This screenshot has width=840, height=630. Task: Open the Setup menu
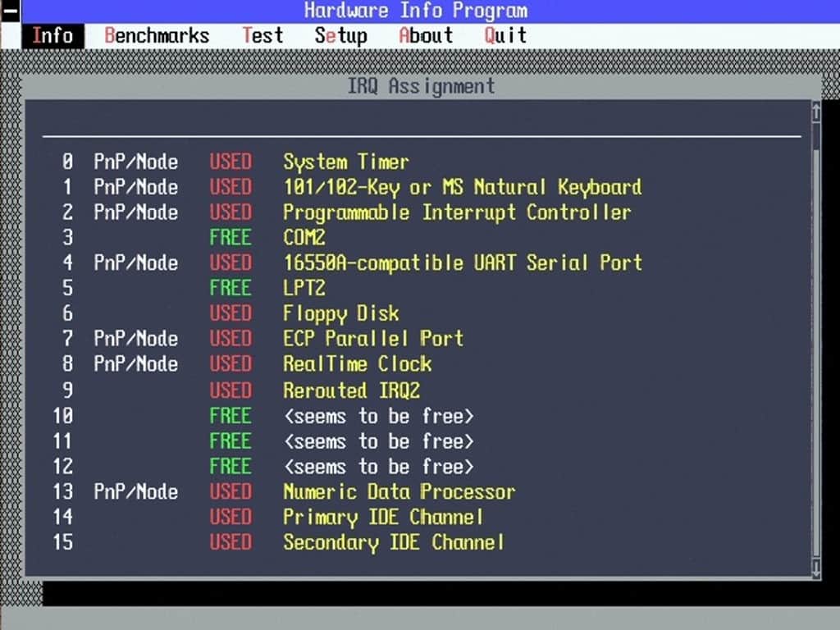pyautogui.click(x=340, y=36)
